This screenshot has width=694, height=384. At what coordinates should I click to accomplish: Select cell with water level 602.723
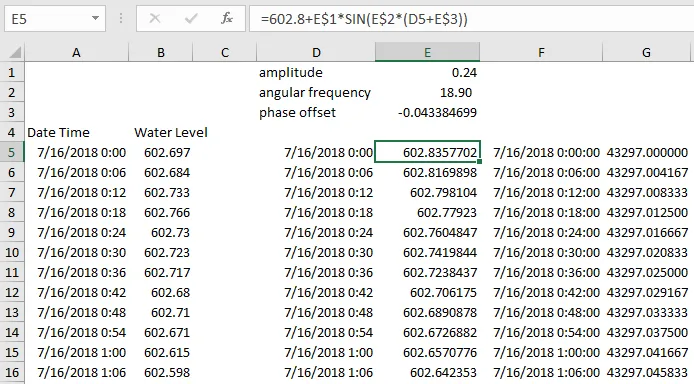161,253
